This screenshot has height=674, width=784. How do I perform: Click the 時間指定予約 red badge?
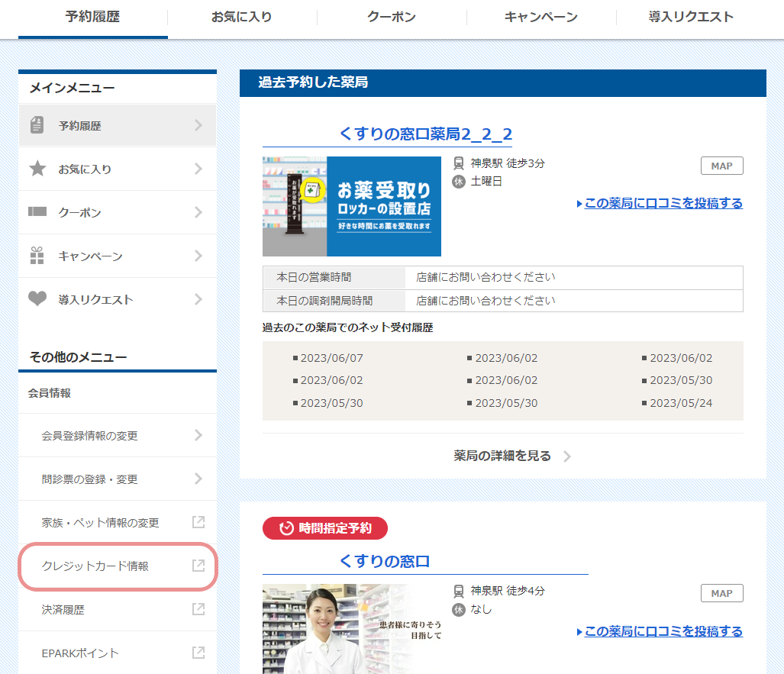(325, 528)
